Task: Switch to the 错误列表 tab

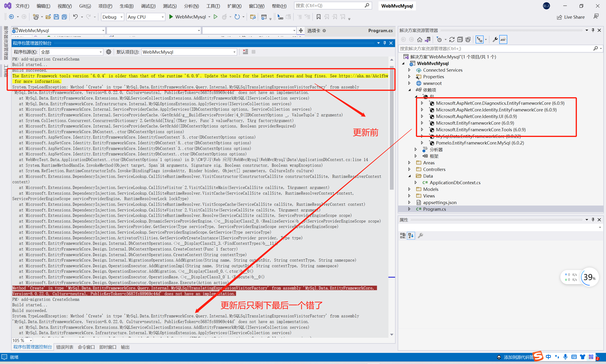Action: (65, 347)
